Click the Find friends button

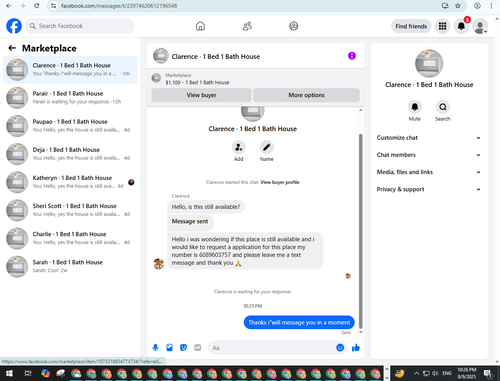point(411,26)
